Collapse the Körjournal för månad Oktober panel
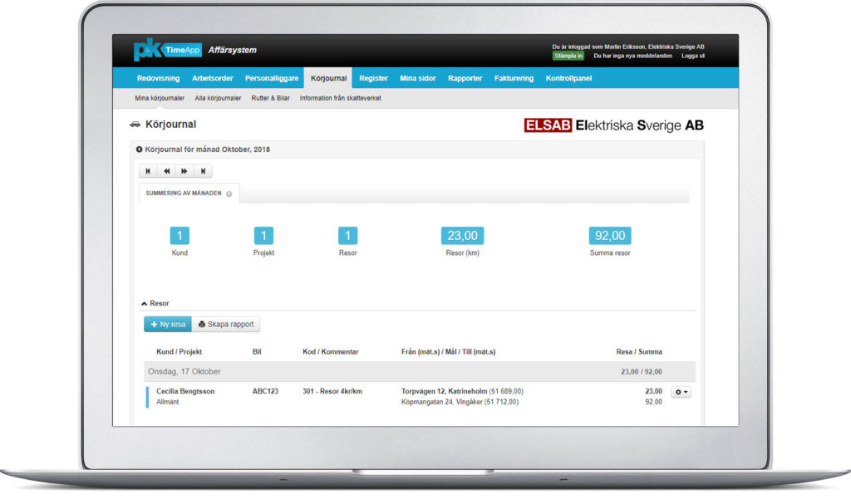This screenshot has height=504, width=851. click(x=140, y=149)
